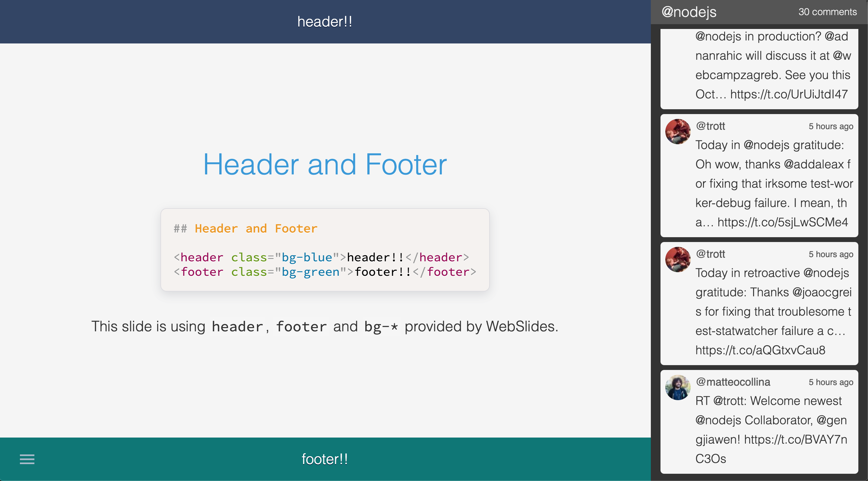Click the blue header!! bar text

(x=325, y=22)
